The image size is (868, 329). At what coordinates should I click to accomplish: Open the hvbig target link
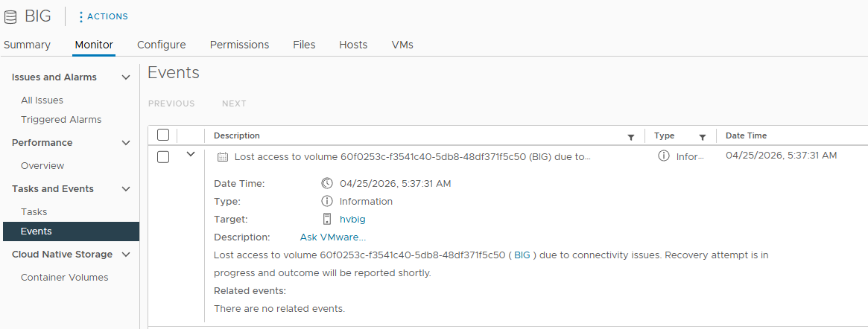point(352,219)
